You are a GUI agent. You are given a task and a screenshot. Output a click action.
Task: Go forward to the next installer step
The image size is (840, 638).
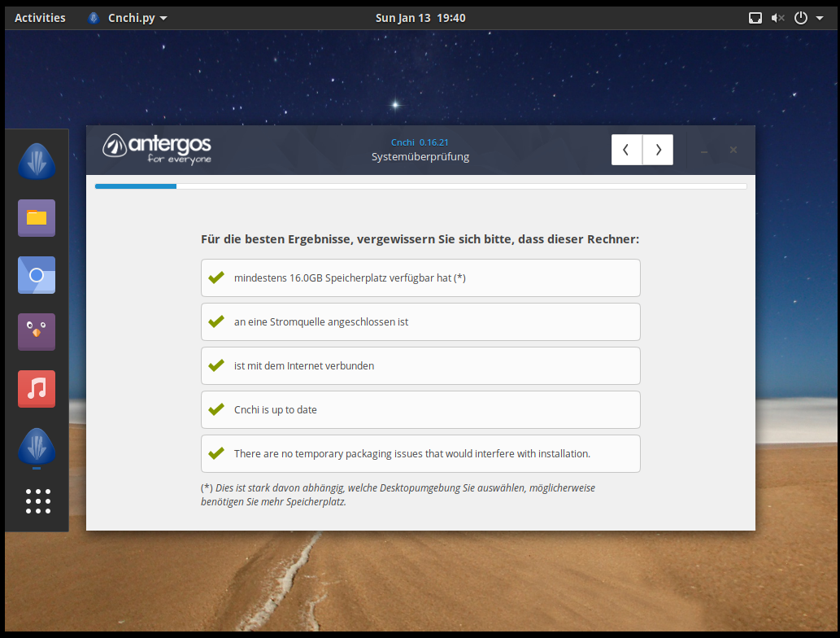pyautogui.click(x=658, y=150)
